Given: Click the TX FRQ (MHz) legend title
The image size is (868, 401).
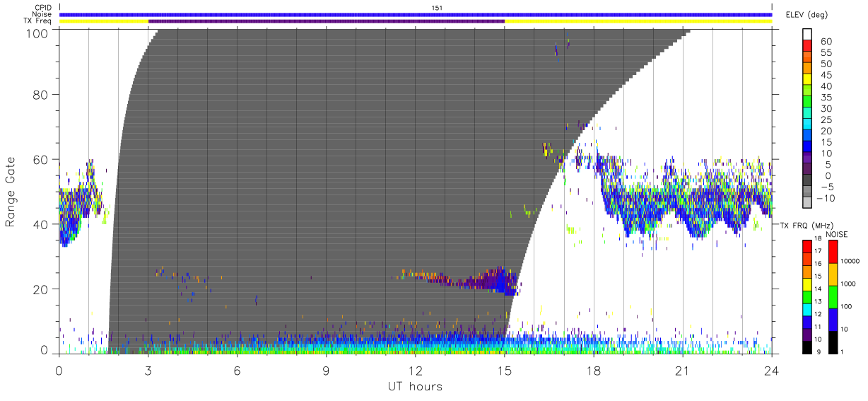Looking at the screenshot, I should (x=807, y=224).
